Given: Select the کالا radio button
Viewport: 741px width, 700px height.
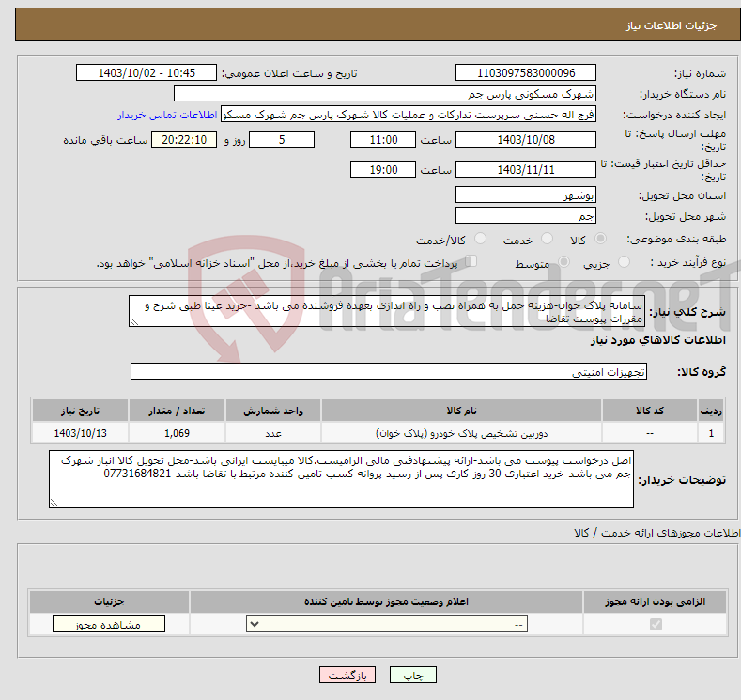Looking at the screenshot, I should pyautogui.click(x=600, y=239).
